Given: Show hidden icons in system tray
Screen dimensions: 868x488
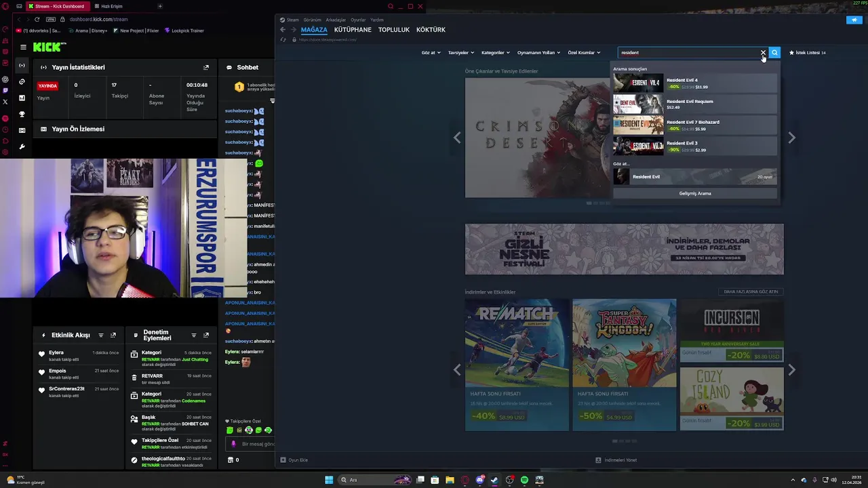Looking at the screenshot, I should 793,480.
